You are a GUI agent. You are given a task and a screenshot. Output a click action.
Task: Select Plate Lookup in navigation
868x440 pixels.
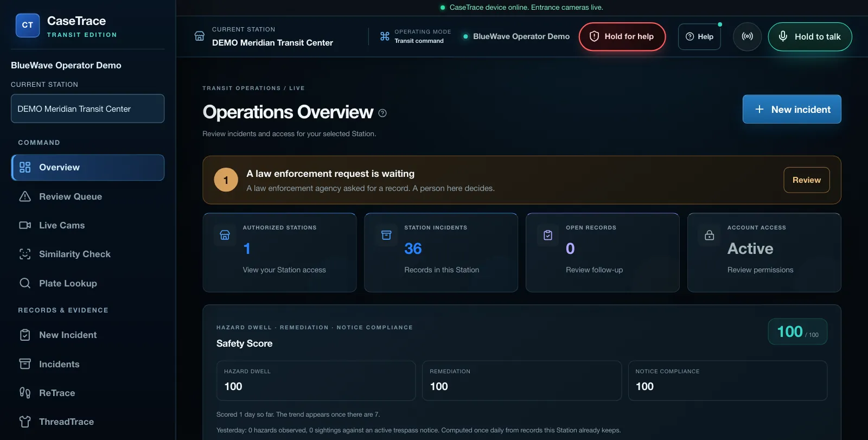(x=87, y=283)
